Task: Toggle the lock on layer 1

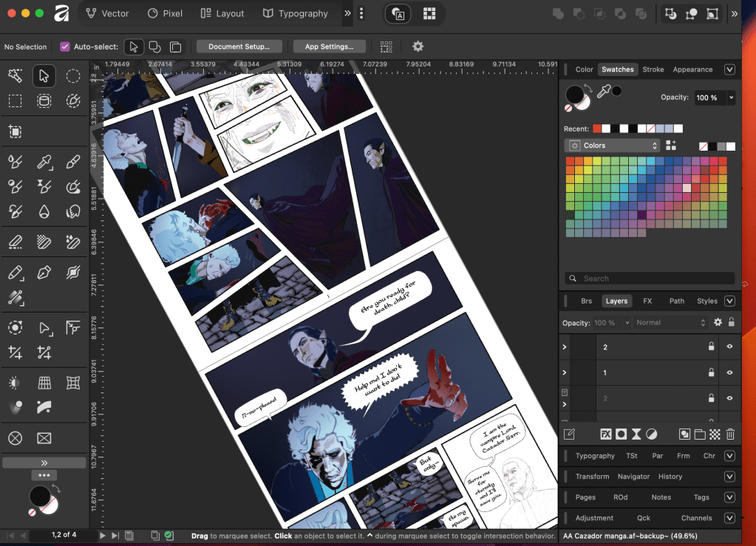Action: [x=712, y=372]
